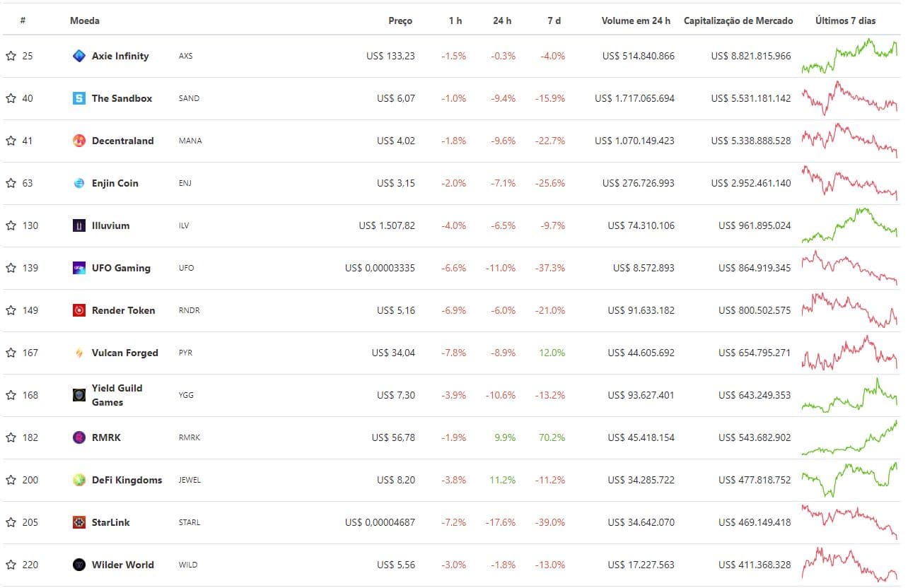Click the RMRK 7 d value 70.2%
The width and height of the screenshot is (908, 588).
[x=552, y=437]
